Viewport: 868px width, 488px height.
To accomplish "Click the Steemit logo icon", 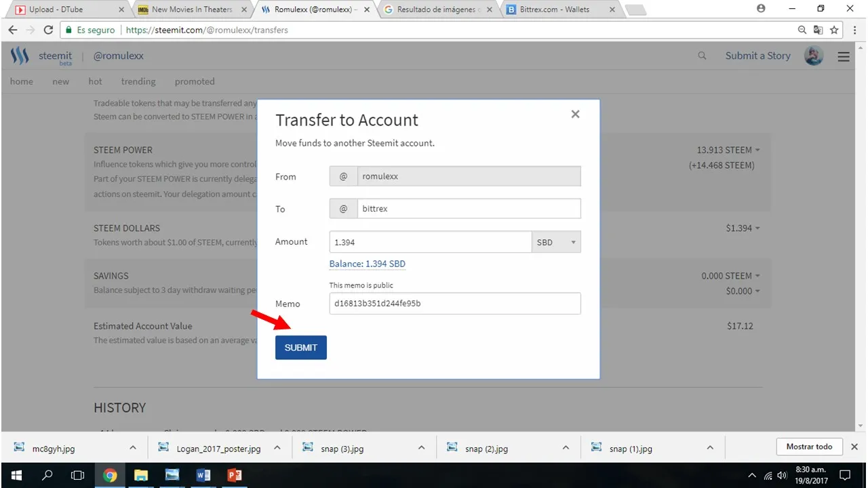I will (x=20, y=56).
